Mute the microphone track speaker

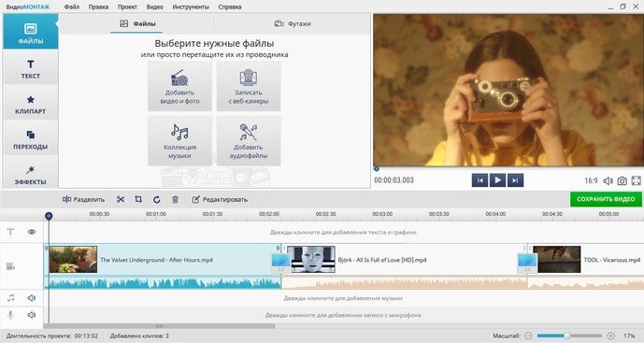tap(32, 315)
